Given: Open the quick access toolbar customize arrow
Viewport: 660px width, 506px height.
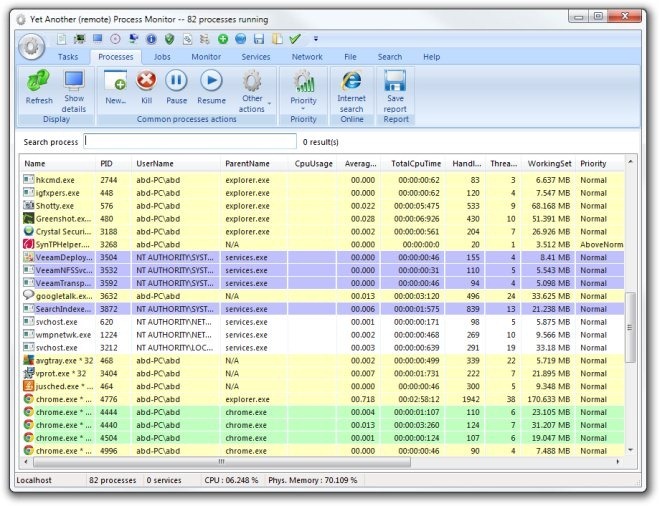Looking at the screenshot, I should point(316,39).
